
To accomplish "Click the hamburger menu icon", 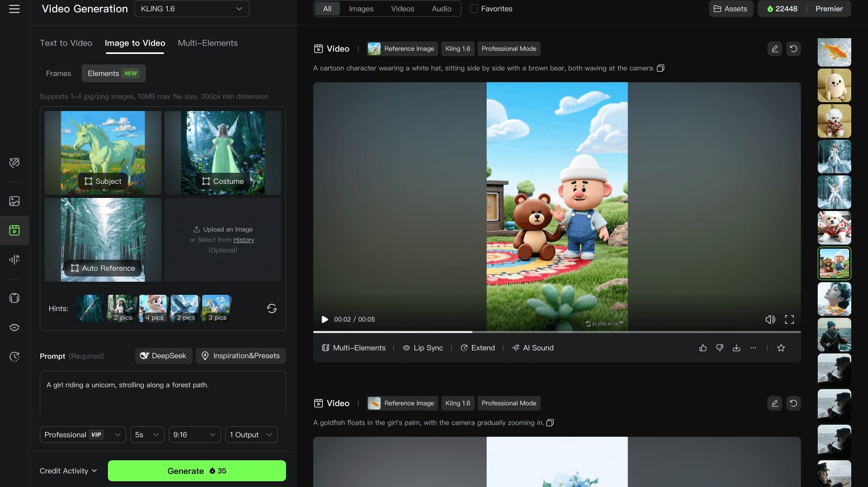I will click(15, 9).
